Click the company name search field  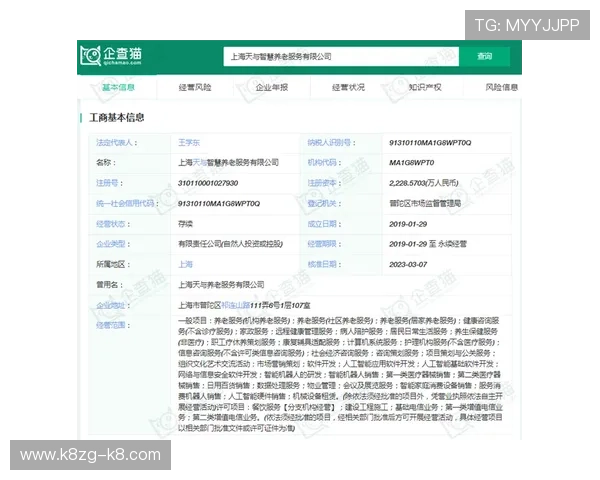341,56
